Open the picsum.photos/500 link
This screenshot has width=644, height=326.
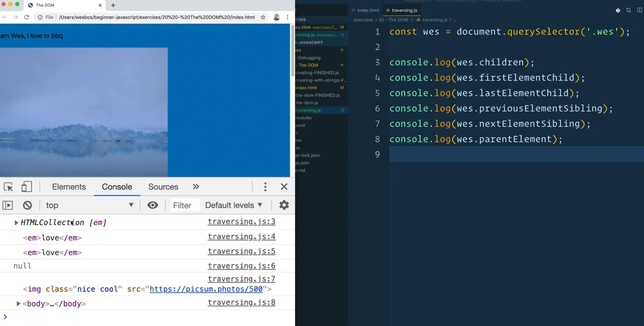[206, 289]
